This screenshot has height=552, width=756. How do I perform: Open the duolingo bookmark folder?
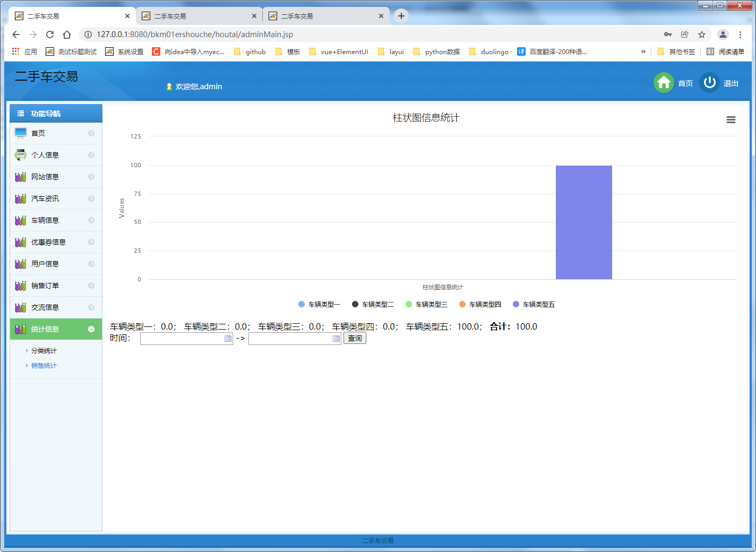489,51
